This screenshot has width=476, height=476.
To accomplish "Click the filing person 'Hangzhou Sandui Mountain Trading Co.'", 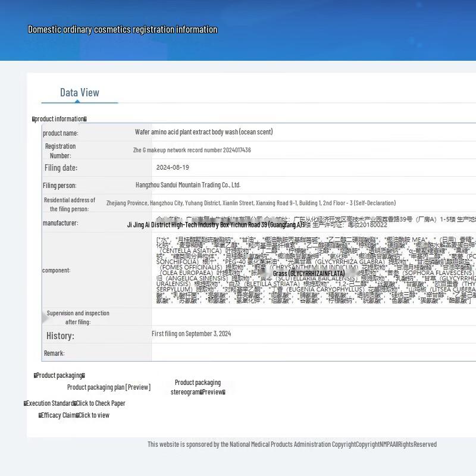I will pyautogui.click(x=188, y=185).
